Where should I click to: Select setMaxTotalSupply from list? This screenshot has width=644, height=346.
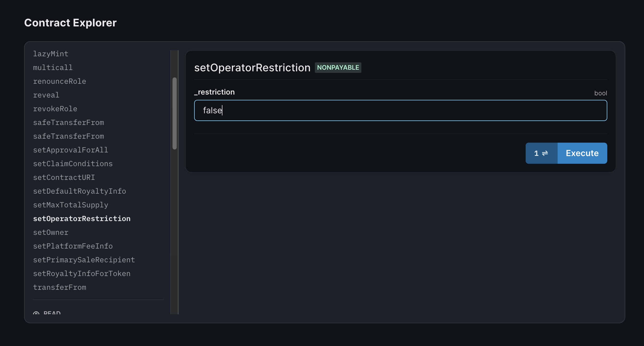click(70, 204)
